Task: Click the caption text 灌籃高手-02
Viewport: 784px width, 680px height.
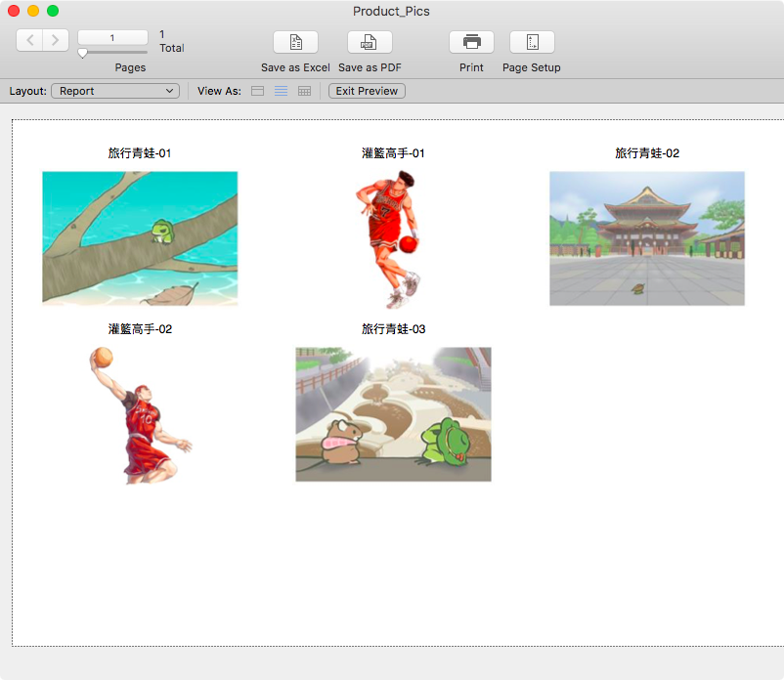Action: 140,329
